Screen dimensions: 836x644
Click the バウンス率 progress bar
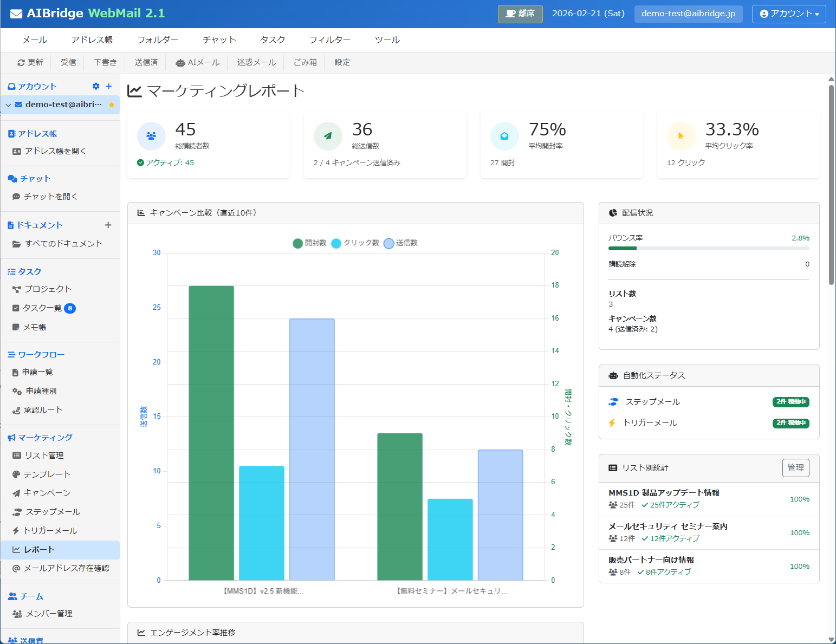(x=709, y=248)
